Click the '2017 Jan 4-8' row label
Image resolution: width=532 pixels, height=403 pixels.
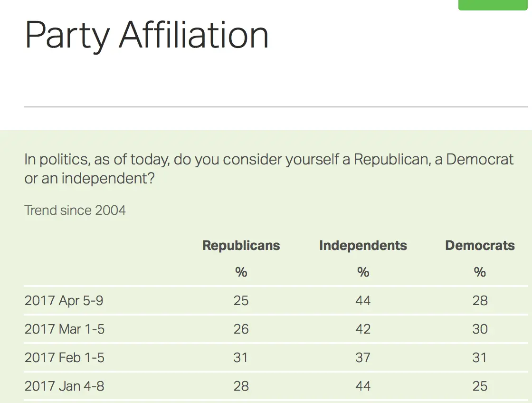(64, 386)
